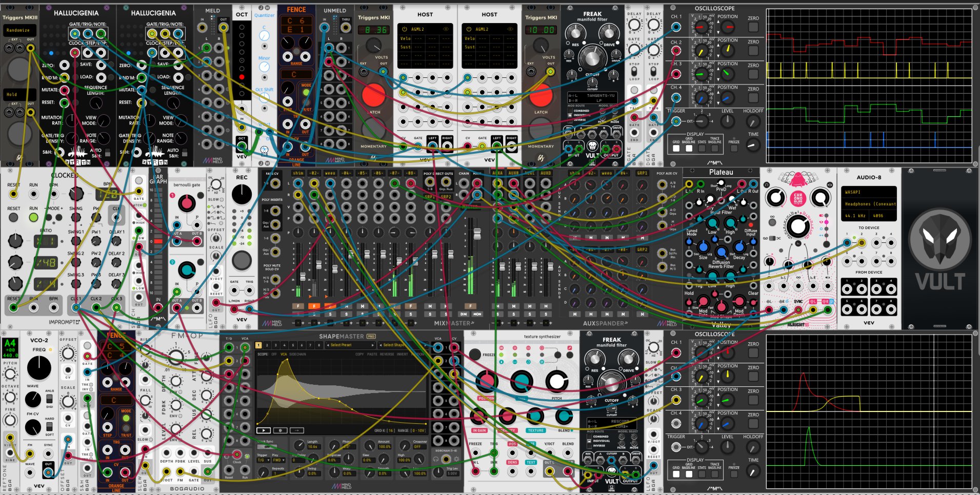The height and width of the screenshot is (495, 980).
Task: Click the previous-preset arrow beside Select Preset
Action: pyautogui.click(x=327, y=345)
